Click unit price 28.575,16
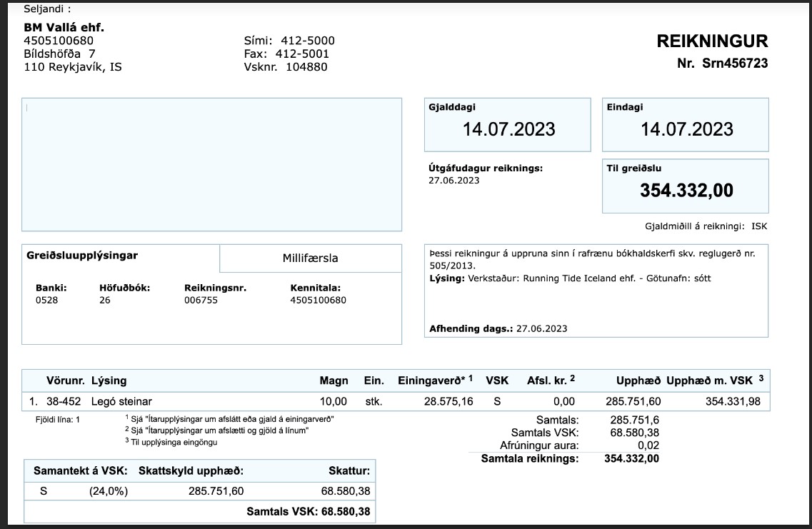 point(448,401)
